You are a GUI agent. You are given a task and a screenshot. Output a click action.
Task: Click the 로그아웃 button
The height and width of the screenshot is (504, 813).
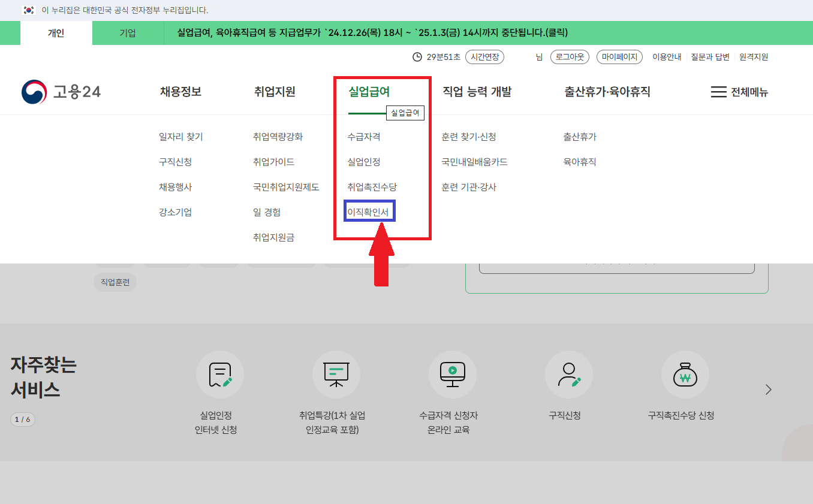(x=570, y=57)
